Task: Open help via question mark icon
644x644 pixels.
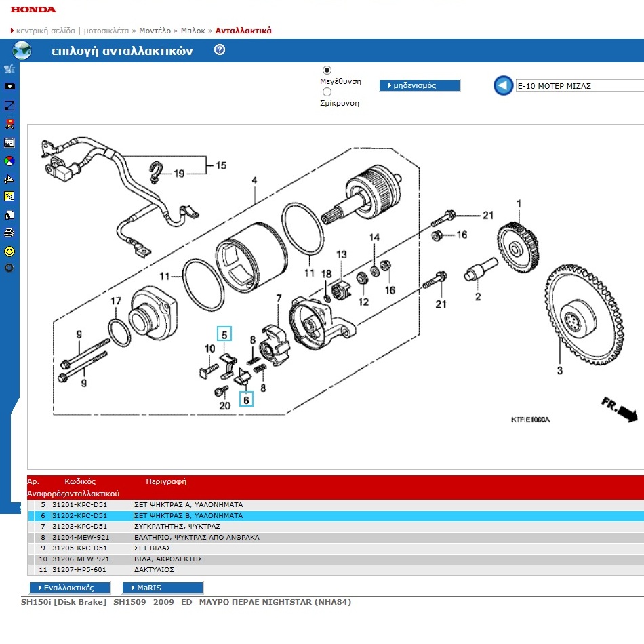Action: (219, 50)
